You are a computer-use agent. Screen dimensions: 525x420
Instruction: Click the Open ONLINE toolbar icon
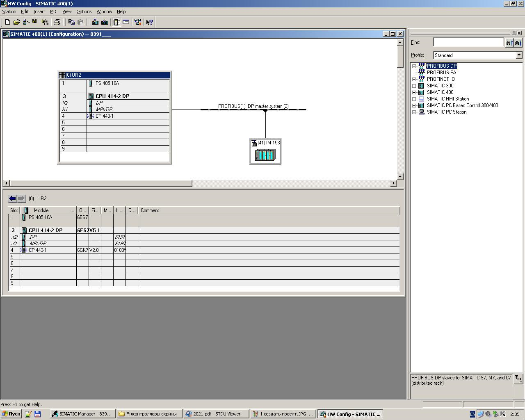(25, 22)
